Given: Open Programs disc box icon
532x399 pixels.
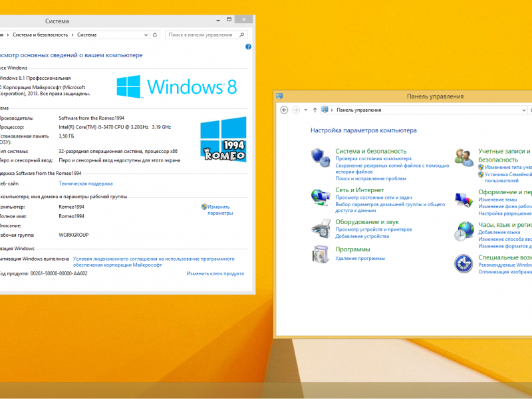Looking at the screenshot, I should [x=321, y=254].
